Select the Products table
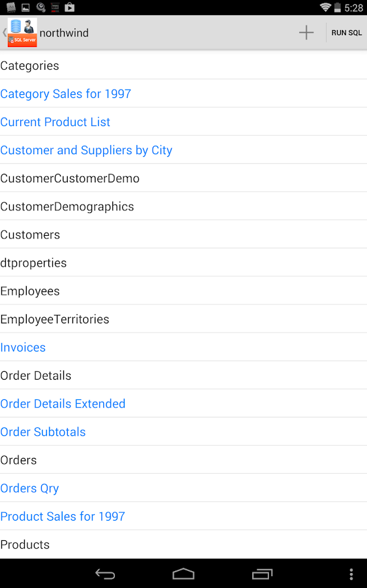Image resolution: width=367 pixels, height=588 pixels. 183,544
